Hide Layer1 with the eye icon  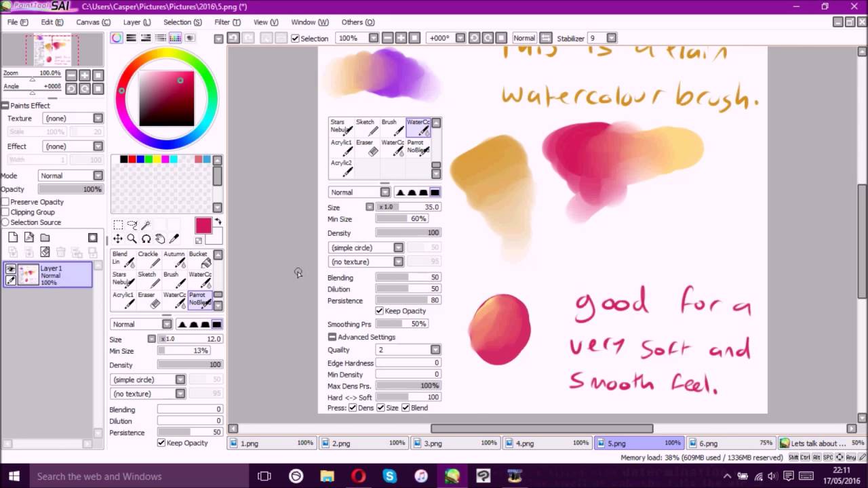pyautogui.click(x=11, y=269)
